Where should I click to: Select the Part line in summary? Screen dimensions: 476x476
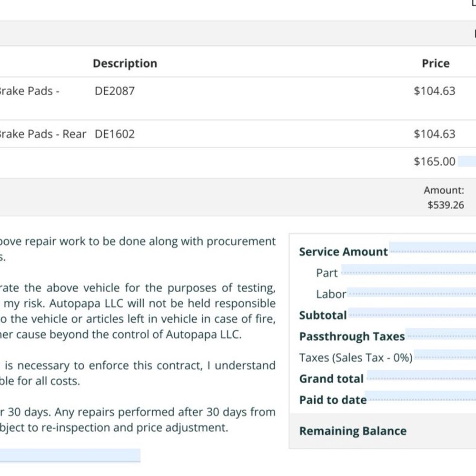327,273
